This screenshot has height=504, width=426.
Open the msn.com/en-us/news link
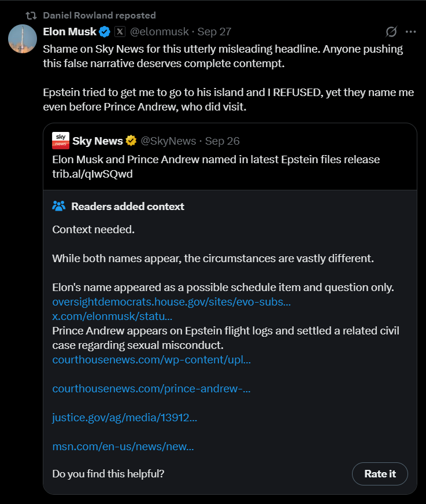123,446
